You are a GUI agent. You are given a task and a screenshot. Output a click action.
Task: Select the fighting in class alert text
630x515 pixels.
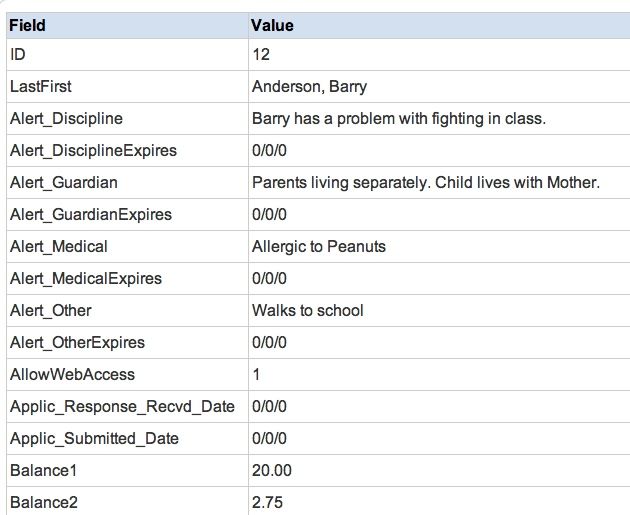click(x=399, y=119)
